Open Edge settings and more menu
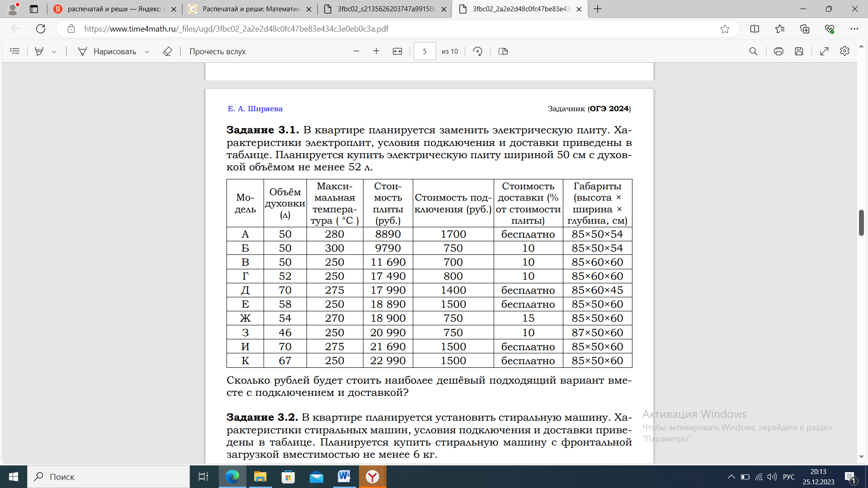Screen dimensions: 868x488 coord(854,29)
